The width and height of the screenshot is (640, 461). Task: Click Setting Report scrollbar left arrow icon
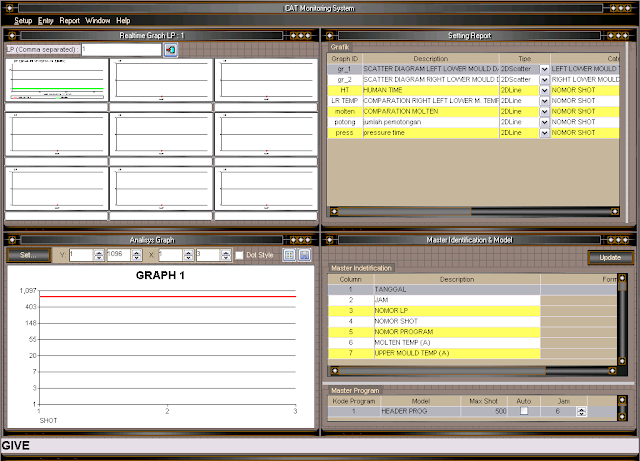click(334, 211)
